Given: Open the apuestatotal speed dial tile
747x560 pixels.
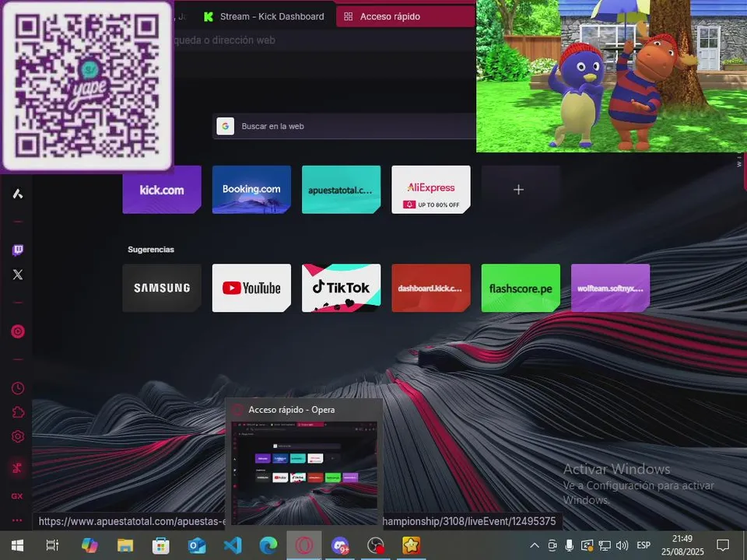Looking at the screenshot, I should (x=341, y=190).
